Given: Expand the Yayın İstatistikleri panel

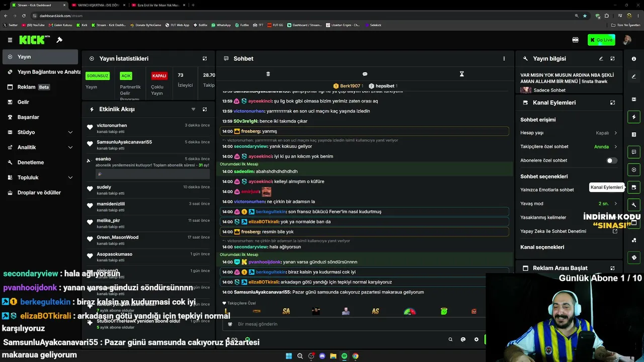Looking at the screenshot, I should pos(205,59).
